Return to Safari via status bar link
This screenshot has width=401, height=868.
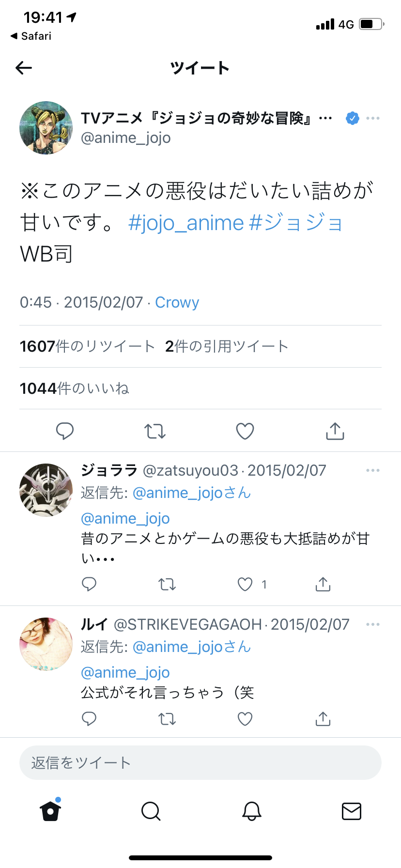click(31, 36)
